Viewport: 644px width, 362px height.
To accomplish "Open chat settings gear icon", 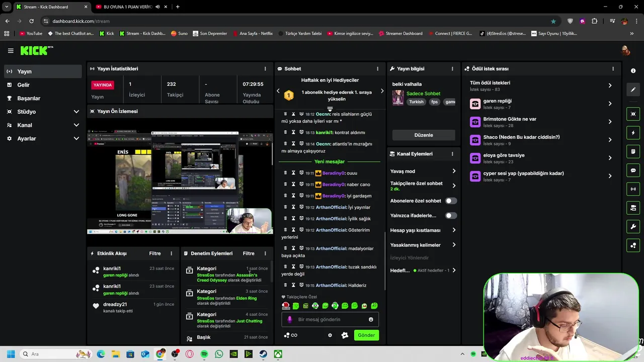I will click(x=330, y=335).
